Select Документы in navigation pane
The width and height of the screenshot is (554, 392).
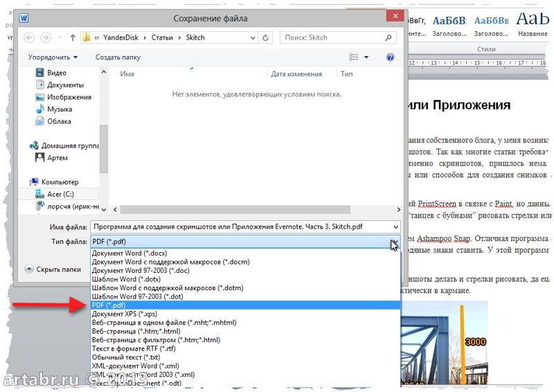65,84
